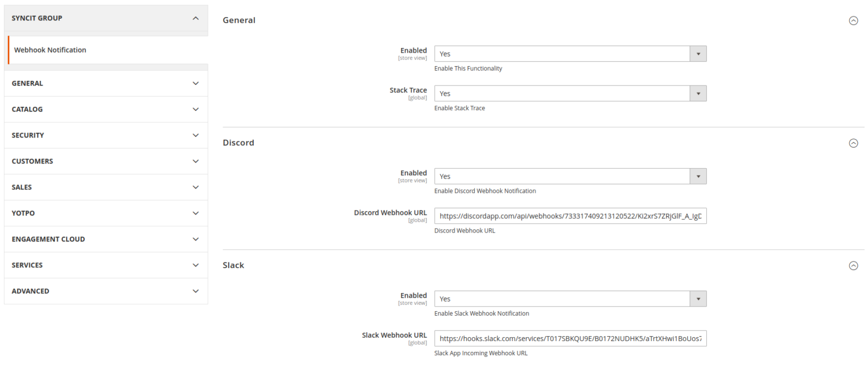Open the ENGAGEMENT CLOUD section

click(106, 239)
